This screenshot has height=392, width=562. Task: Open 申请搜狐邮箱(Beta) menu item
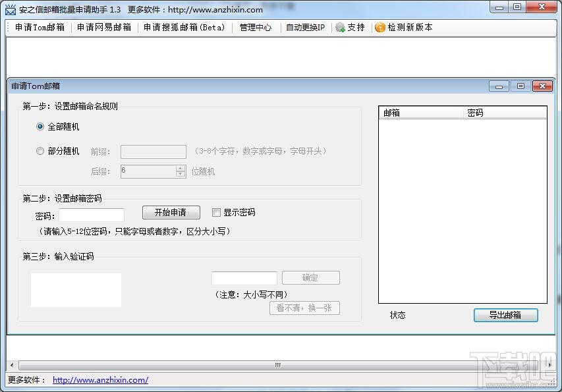pos(184,27)
